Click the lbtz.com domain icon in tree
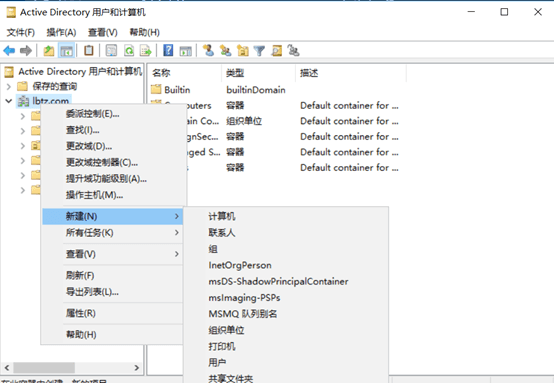 coord(23,101)
